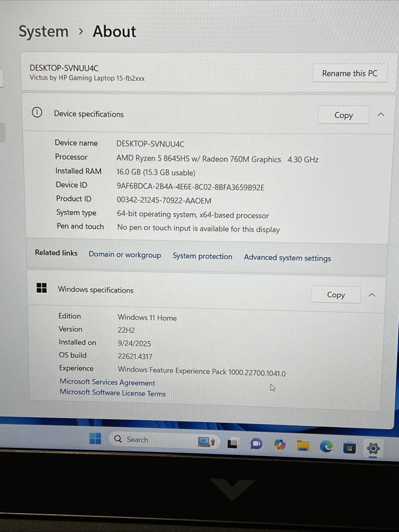
Task: Select the Product ID value 00342-21245-70922-AAOEM
Action: click(164, 200)
